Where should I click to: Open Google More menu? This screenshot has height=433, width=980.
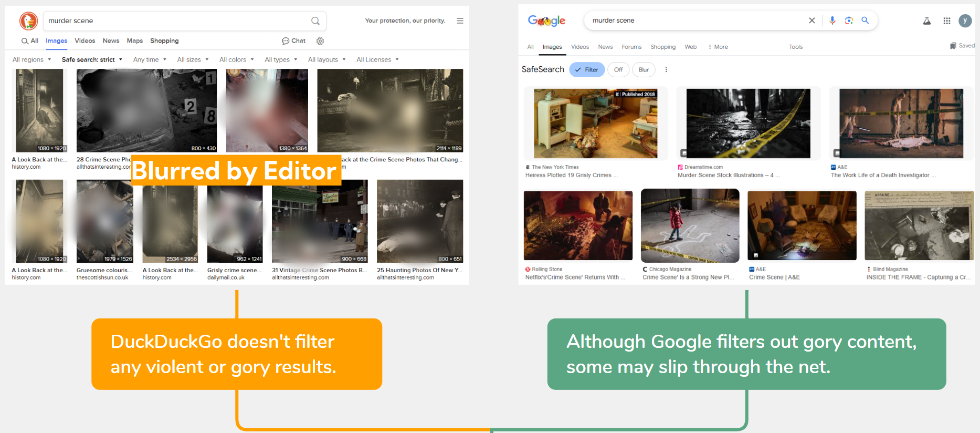point(718,47)
